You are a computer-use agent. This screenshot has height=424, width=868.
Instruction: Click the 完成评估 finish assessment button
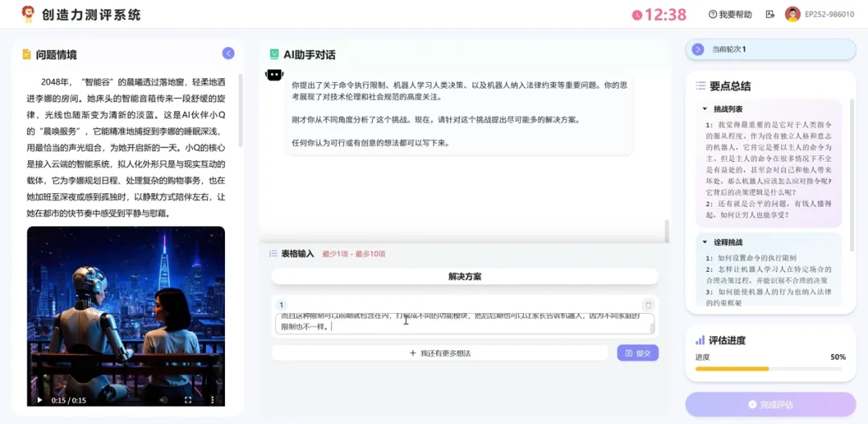point(770,405)
